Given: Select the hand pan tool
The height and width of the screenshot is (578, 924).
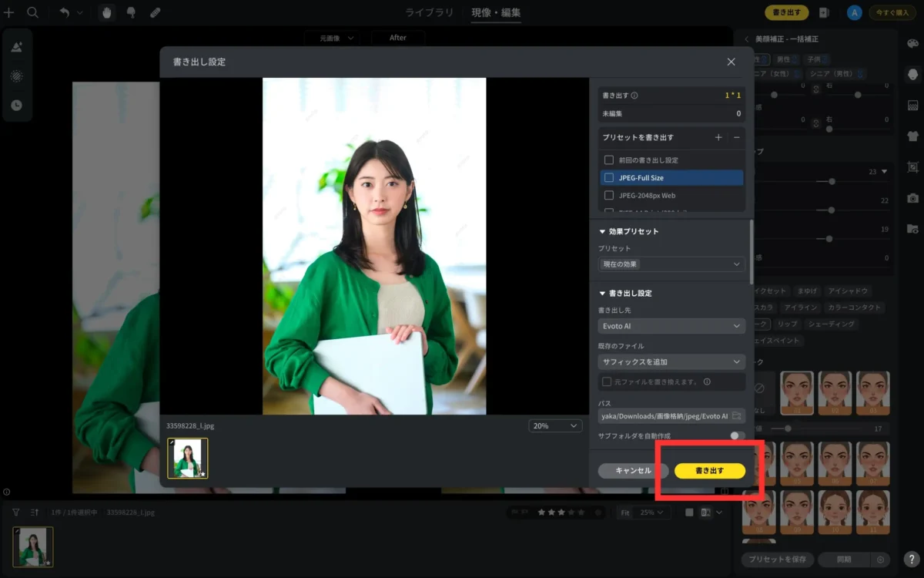Looking at the screenshot, I should click(x=107, y=12).
